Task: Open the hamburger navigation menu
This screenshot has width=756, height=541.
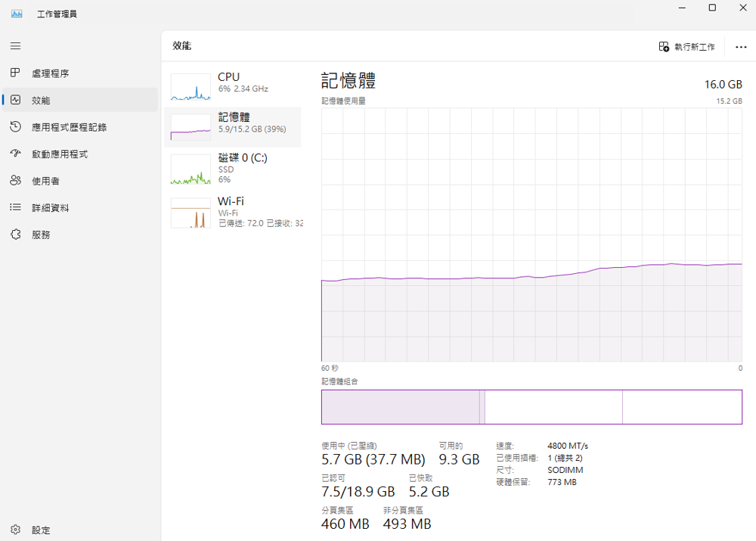Action: tap(15, 46)
